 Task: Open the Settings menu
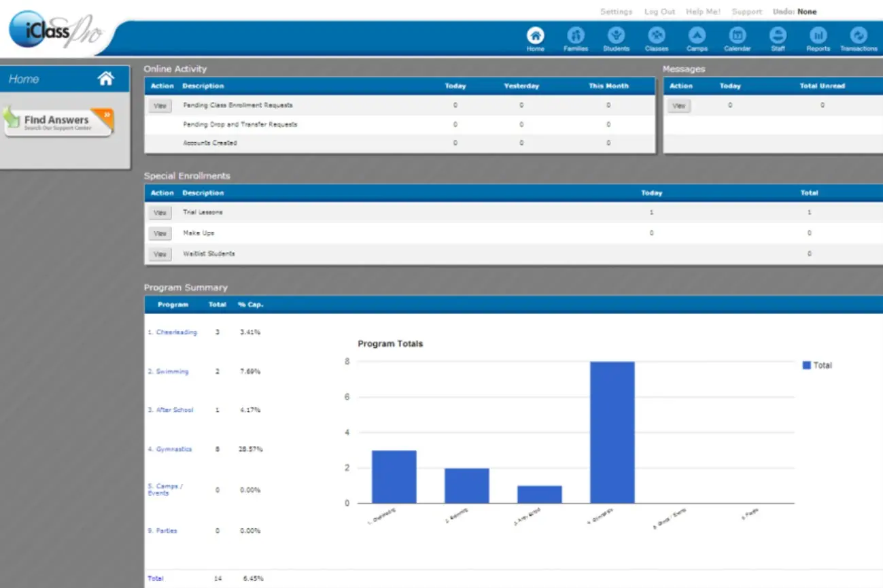pyautogui.click(x=616, y=12)
